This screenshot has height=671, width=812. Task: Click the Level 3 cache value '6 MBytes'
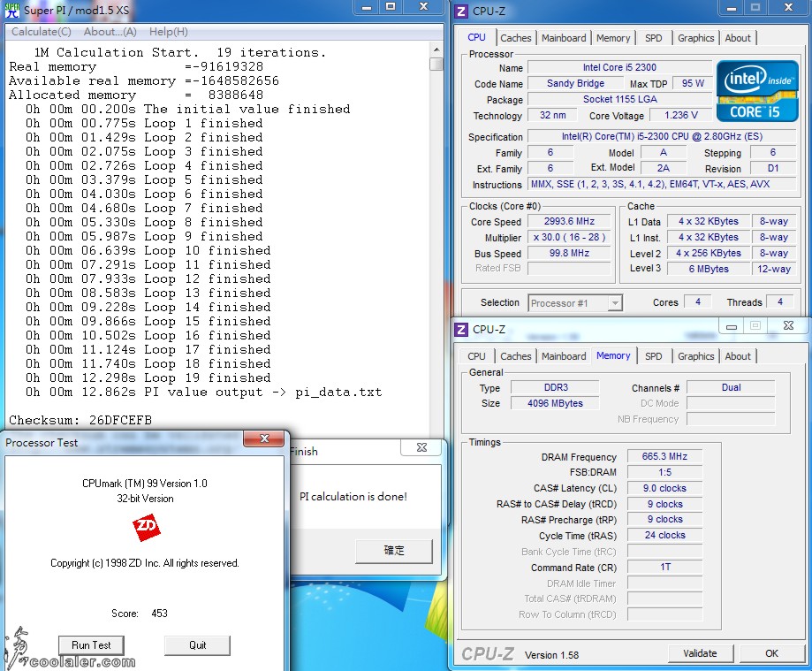click(x=709, y=269)
